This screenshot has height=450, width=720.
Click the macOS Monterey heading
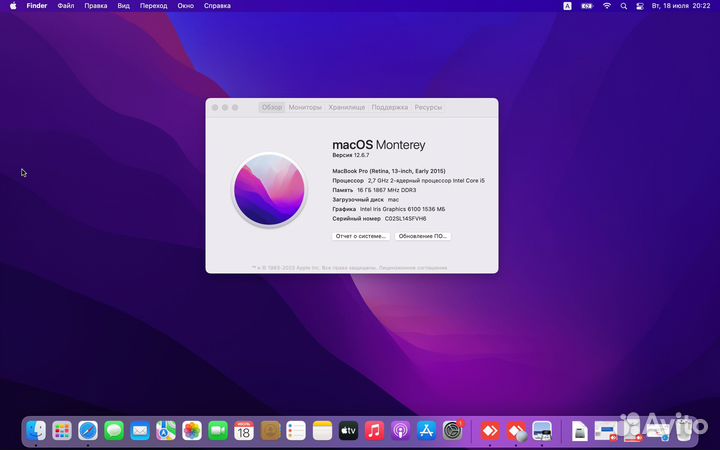[379, 145]
